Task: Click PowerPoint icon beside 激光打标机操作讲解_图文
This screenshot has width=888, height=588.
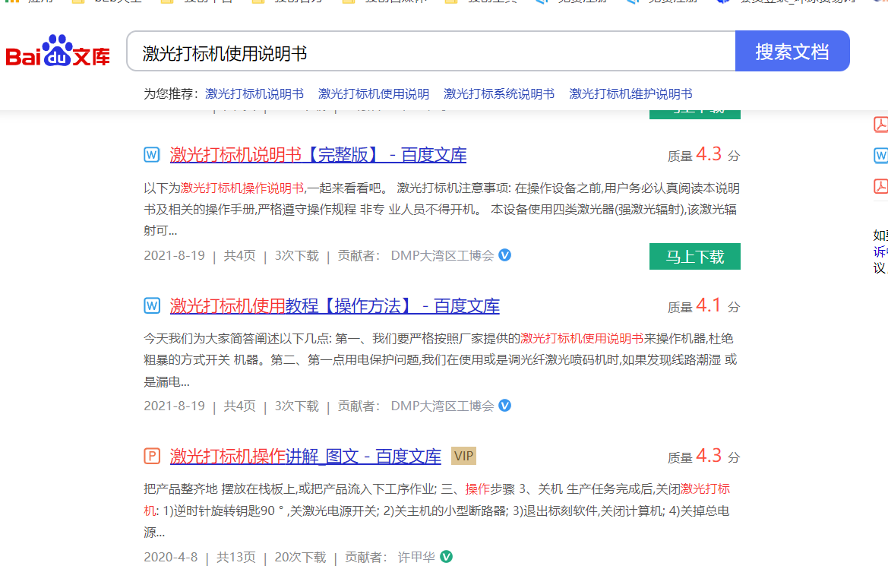Action: [152, 456]
